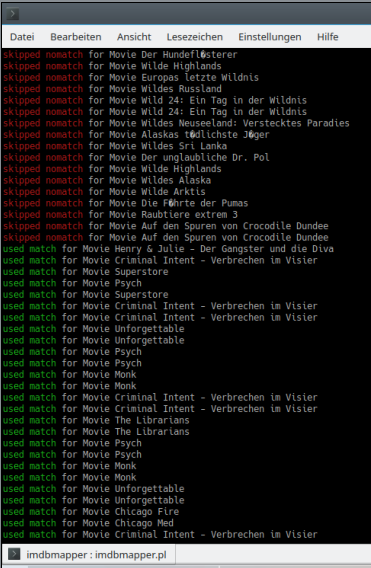This screenshot has height=568, width=371.
Task: Click the Raubtiere extrem 3 line
Action: point(120,214)
